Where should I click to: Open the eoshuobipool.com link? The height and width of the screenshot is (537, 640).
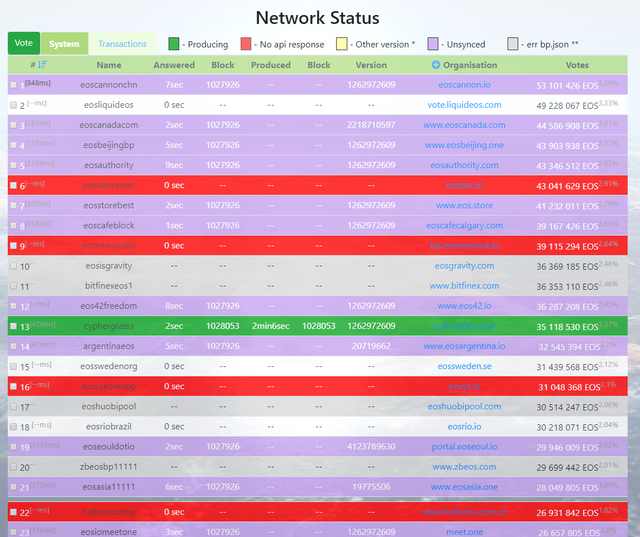(464, 406)
